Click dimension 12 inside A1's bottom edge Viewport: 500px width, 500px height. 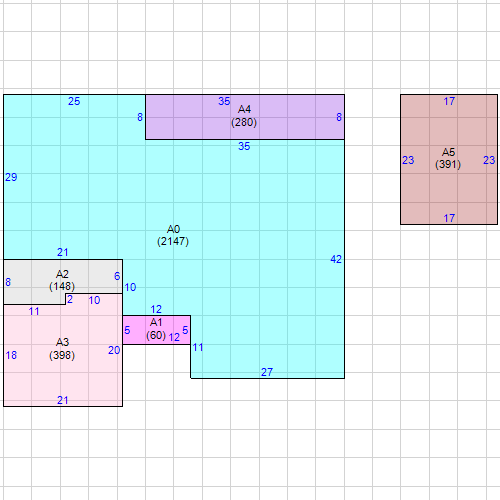(x=174, y=337)
